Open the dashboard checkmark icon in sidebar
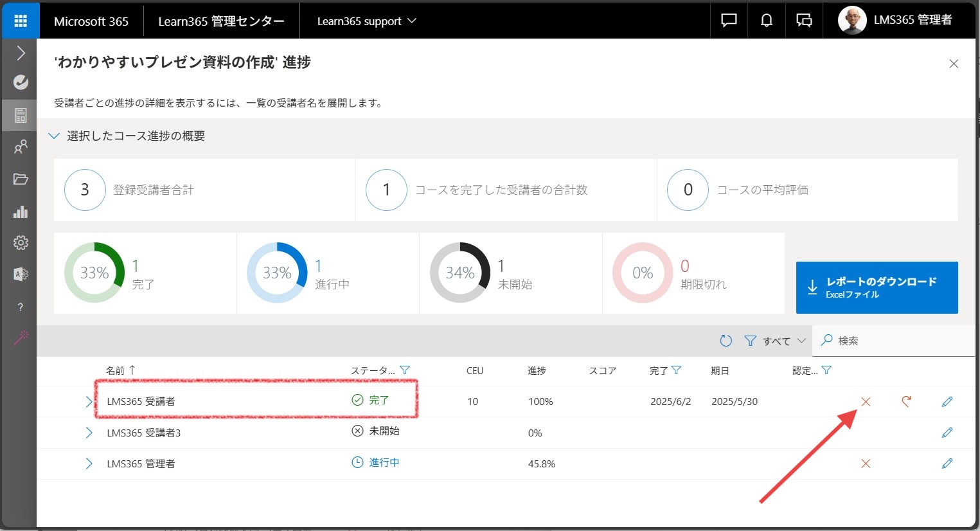 [x=21, y=82]
